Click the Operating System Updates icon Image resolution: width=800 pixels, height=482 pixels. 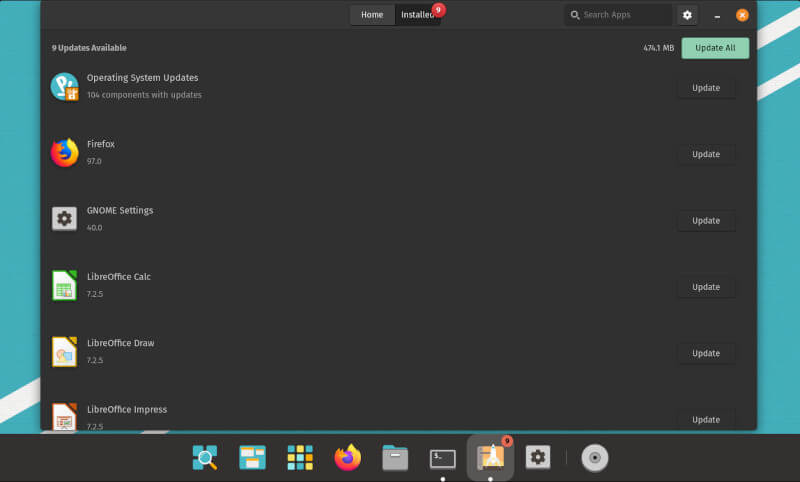pyautogui.click(x=64, y=86)
